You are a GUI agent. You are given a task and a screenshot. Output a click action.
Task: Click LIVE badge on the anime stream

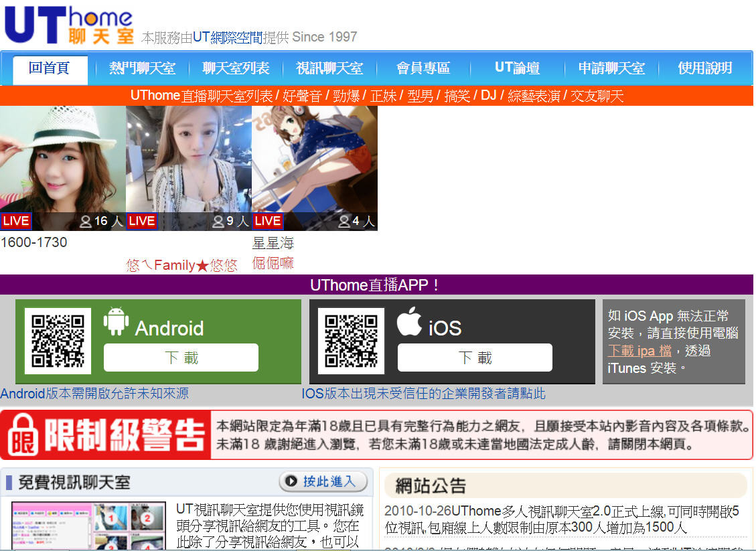(267, 221)
